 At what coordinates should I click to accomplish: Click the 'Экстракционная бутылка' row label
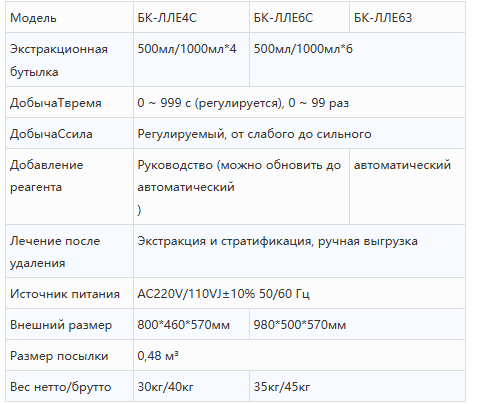pyautogui.click(x=69, y=60)
